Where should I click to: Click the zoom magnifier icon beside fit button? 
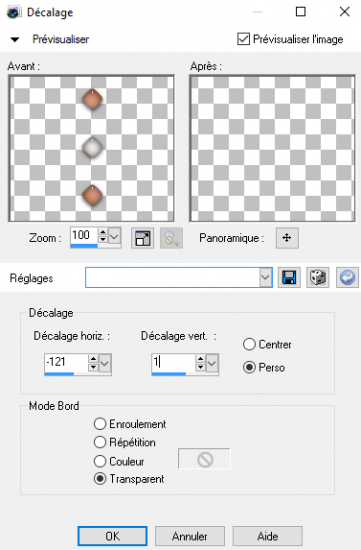pos(171,238)
